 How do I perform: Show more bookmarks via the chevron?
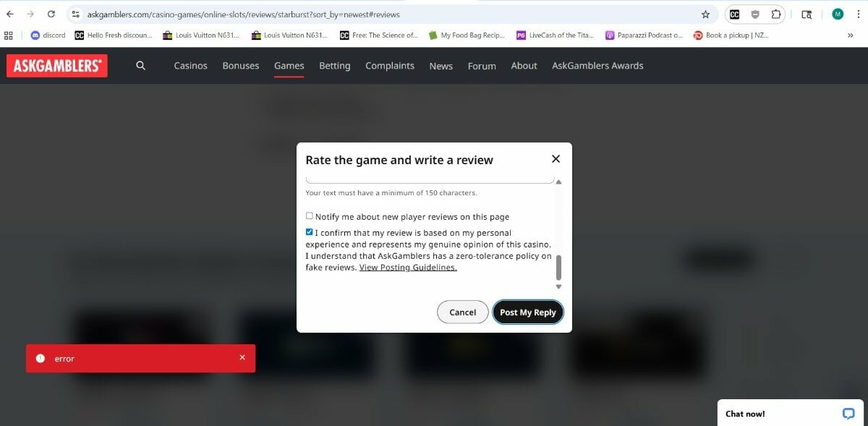pos(850,35)
